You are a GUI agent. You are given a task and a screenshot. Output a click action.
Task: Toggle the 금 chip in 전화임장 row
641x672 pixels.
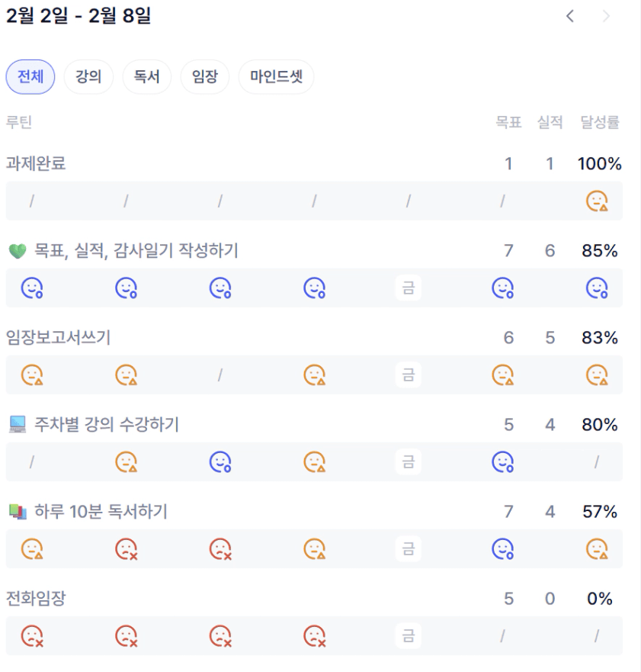click(408, 635)
